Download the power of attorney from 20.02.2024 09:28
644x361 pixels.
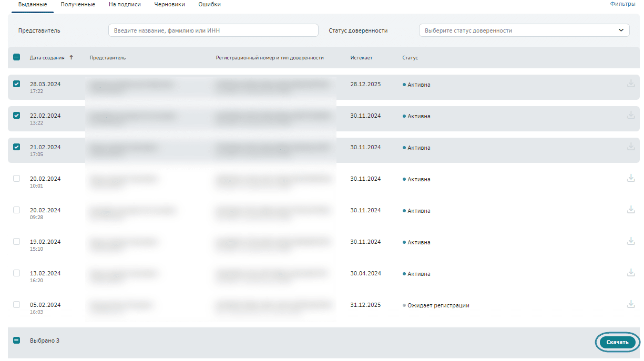coord(631,210)
